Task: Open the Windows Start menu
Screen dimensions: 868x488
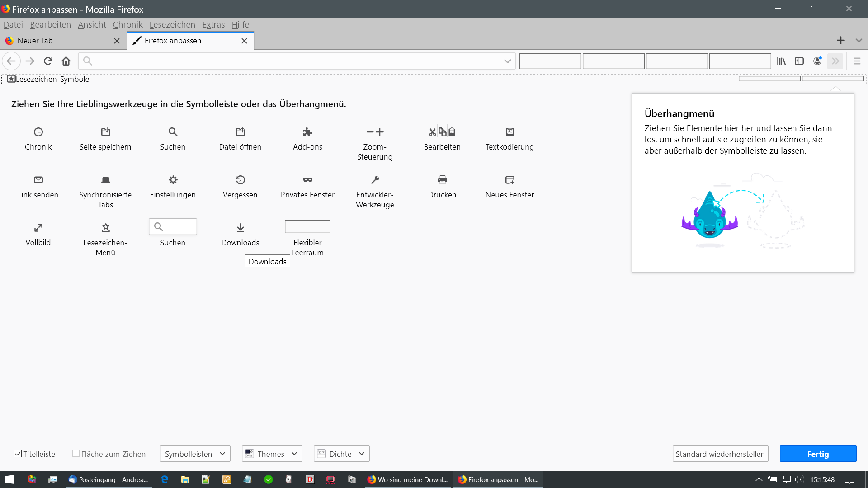Action: tap(10, 479)
